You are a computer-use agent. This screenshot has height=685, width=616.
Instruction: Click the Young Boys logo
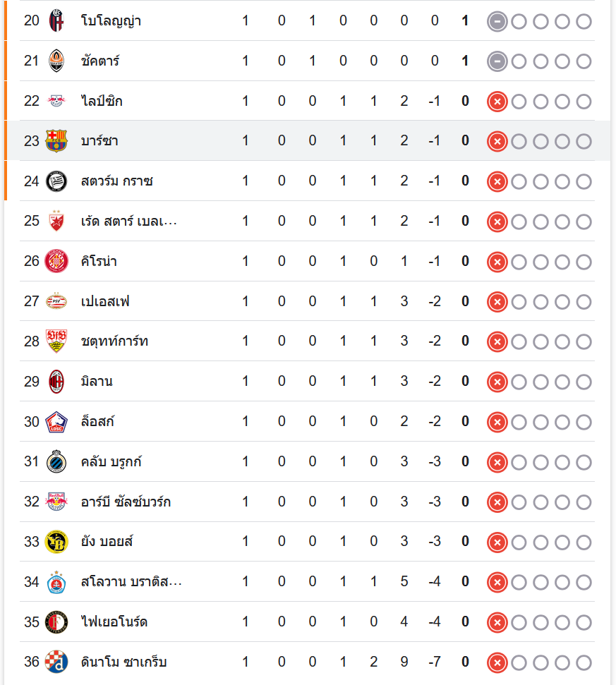coord(56,542)
